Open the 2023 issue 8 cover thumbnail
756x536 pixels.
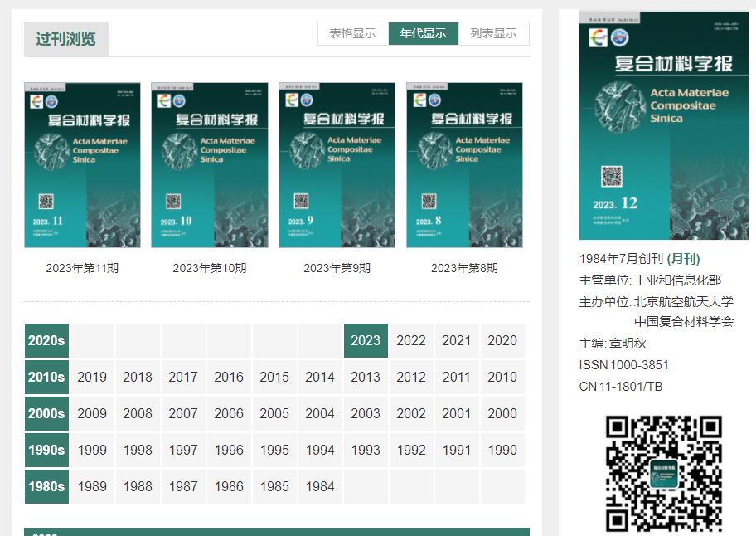[x=464, y=165]
